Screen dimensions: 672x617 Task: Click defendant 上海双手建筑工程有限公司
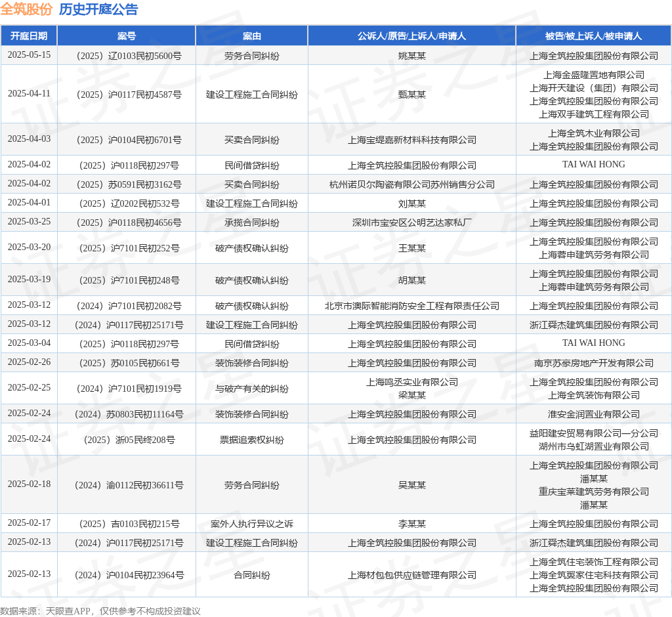click(x=593, y=114)
